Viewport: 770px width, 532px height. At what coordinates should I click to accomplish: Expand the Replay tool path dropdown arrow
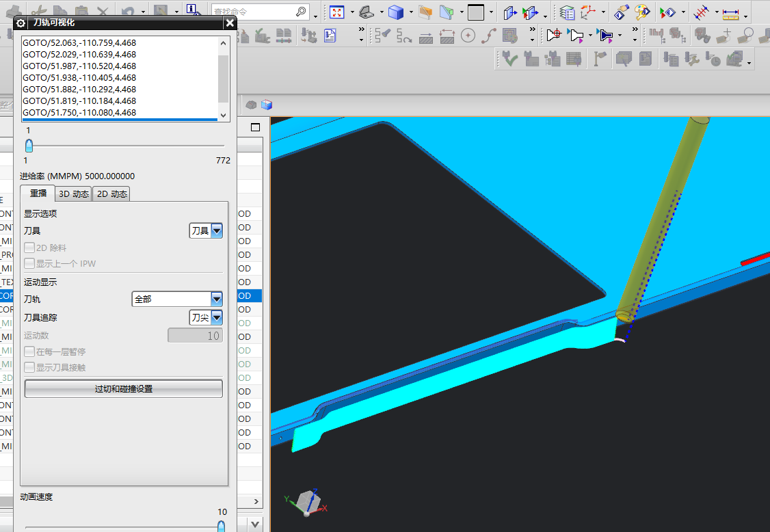pyautogui.click(x=591, y=36)
